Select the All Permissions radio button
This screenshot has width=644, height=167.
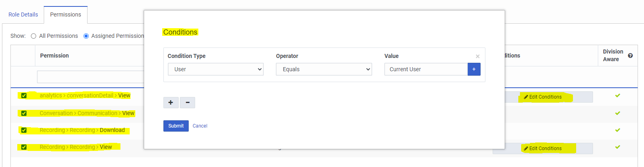34,36
